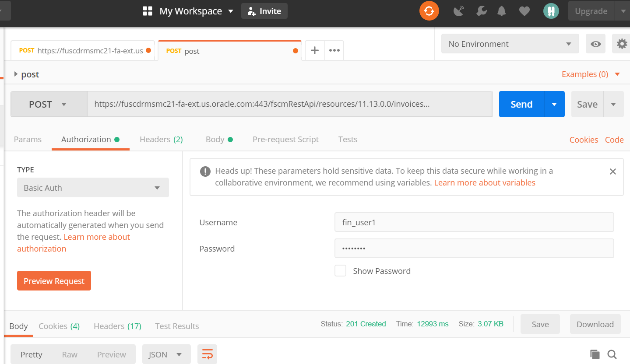Open the environment management gear icon

tap(621, 44)
